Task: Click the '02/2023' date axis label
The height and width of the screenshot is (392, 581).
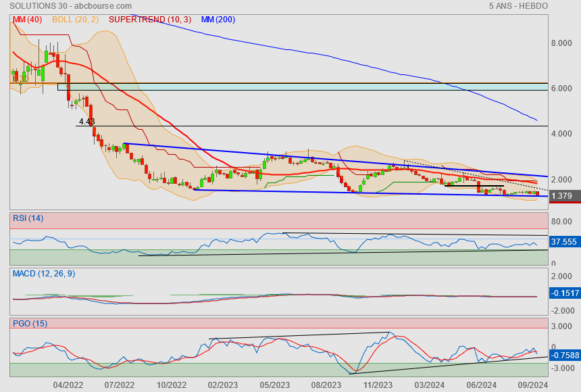Action: coord(223,385)
